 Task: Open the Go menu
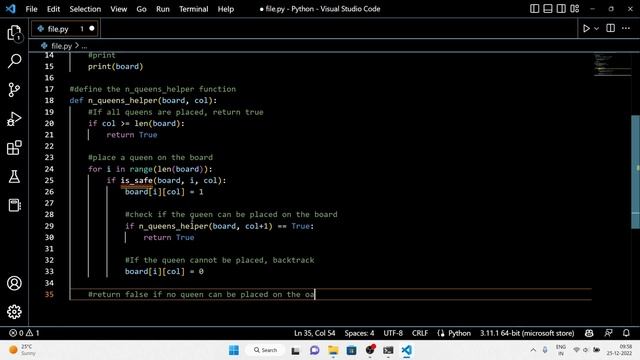click(141, 9)
